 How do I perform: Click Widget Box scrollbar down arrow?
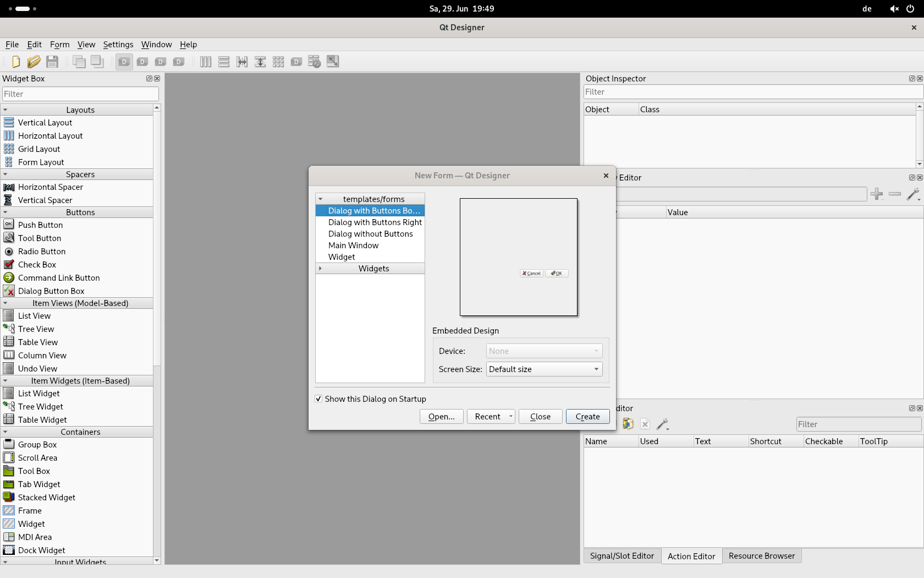point(157,560)
